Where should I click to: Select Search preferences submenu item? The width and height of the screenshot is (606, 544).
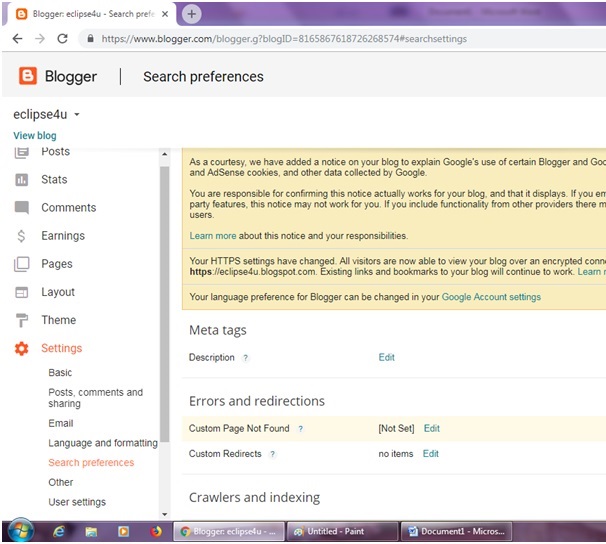pos(91,463)
